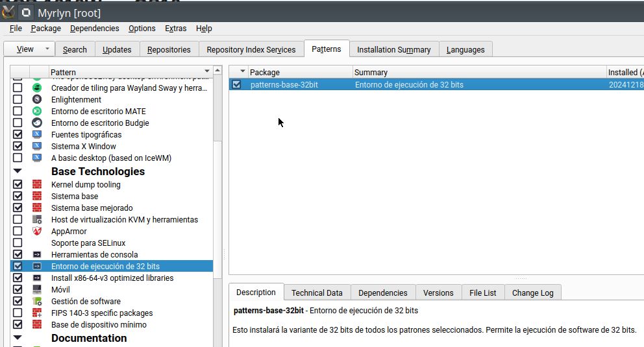
Task: Collapse the Base Technologies group
Action: 18,171
